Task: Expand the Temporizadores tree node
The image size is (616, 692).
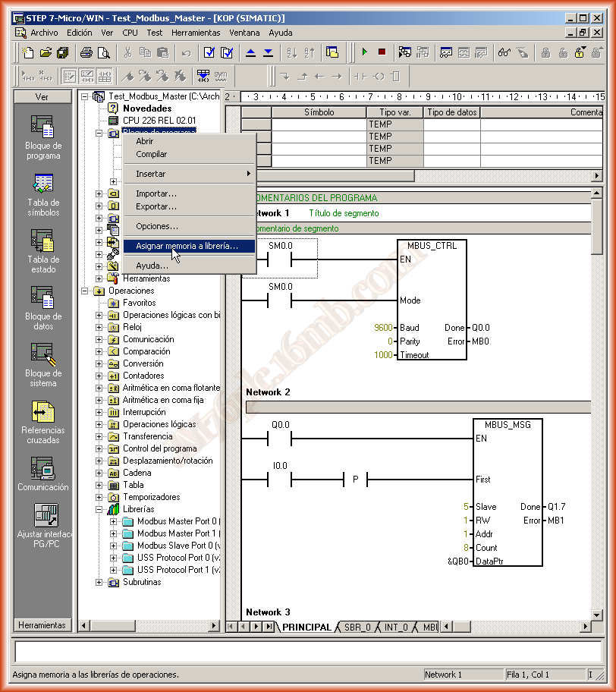Action: [x=99, y=497]
